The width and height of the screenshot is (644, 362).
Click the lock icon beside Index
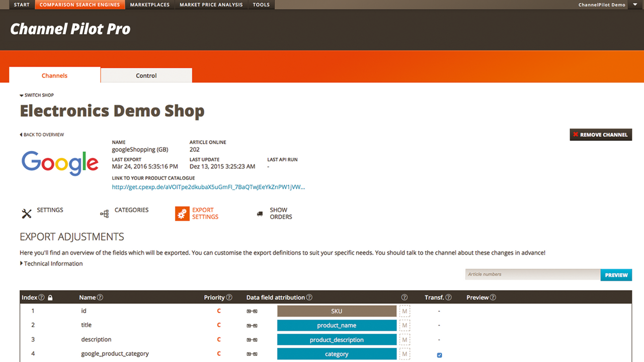coord(50,298)
